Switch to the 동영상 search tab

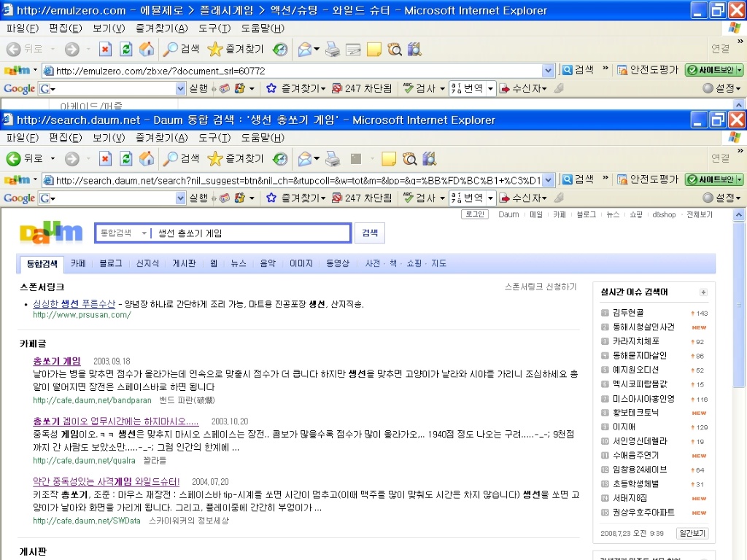coord(338,263)
